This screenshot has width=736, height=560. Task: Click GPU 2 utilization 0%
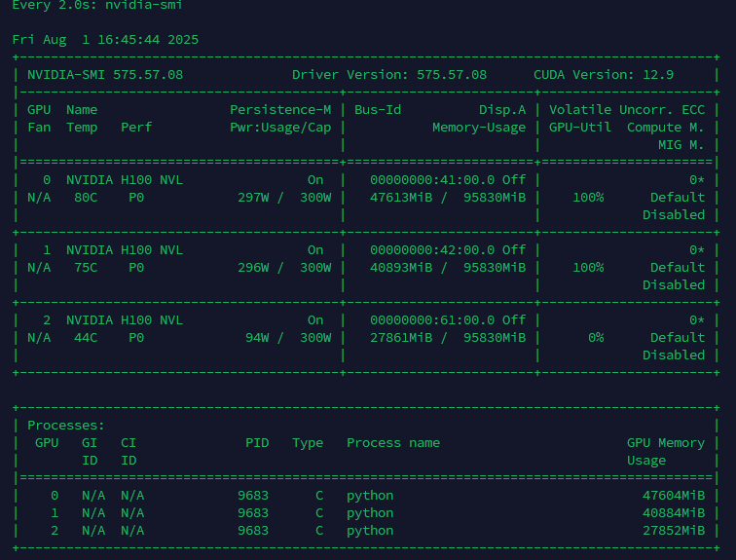coord(596,338)
